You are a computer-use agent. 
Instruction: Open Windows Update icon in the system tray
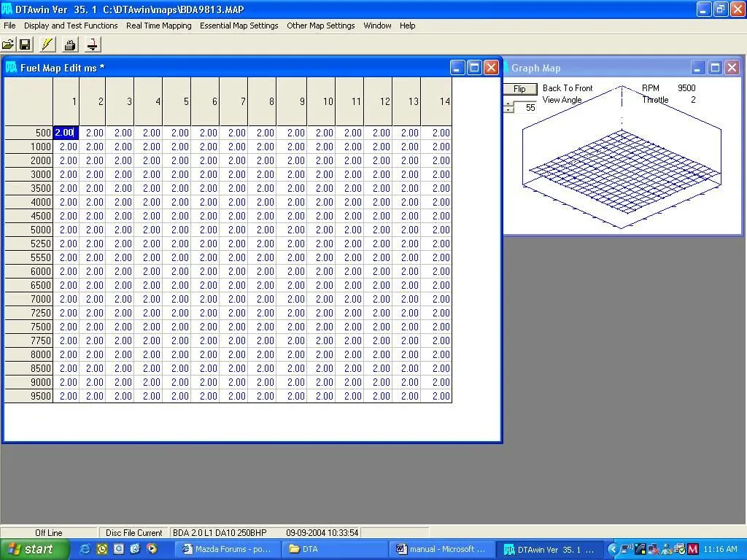click(679, 548)
